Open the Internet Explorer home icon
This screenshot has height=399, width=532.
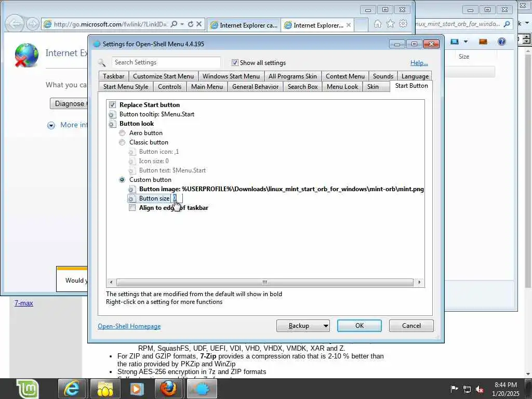(x=377, y=24)
